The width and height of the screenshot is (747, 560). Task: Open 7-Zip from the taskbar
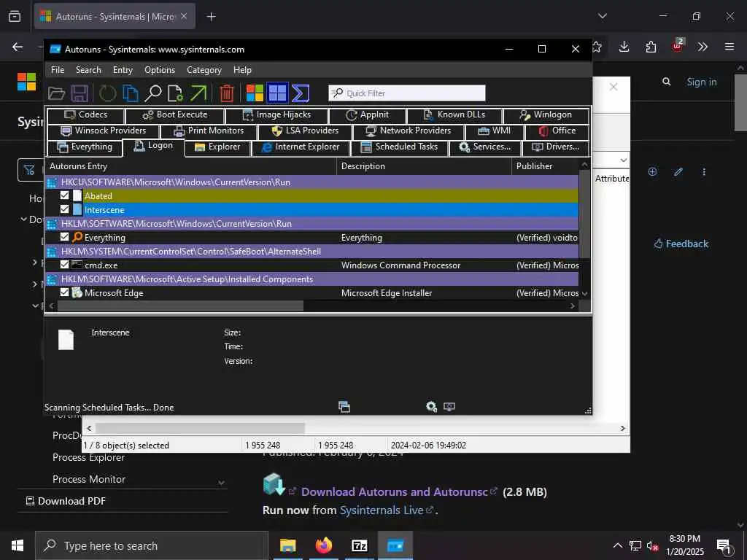359,545
